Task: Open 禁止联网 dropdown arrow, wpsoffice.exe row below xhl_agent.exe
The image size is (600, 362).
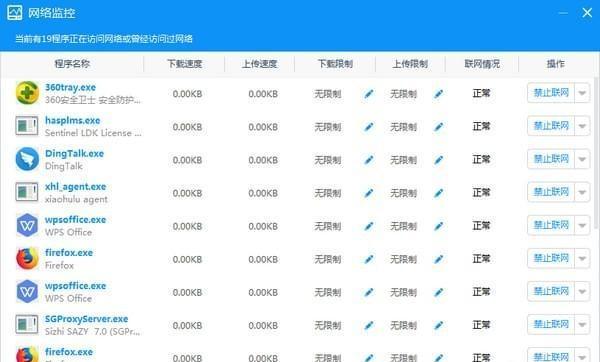Action: tap(582, 225)
